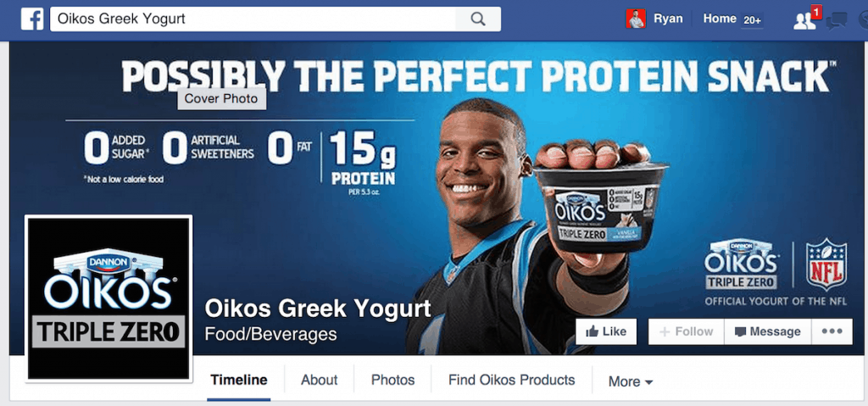The height and width of the screenshot is (406, 868).
Task: Open the Find Oikos Products tab
Action: click(x=511, y=380)
